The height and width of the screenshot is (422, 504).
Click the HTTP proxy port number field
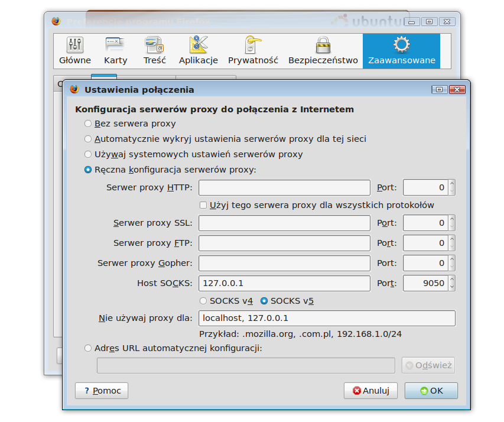pyautogui.click(x=426, y=187)
